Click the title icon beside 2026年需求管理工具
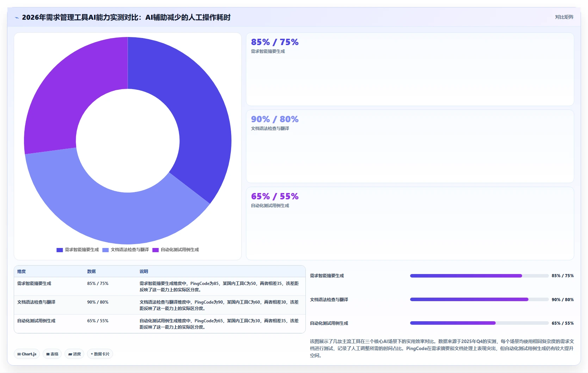Image resolution: width=588 pixels, height=373 pixels. pos(17,18)
